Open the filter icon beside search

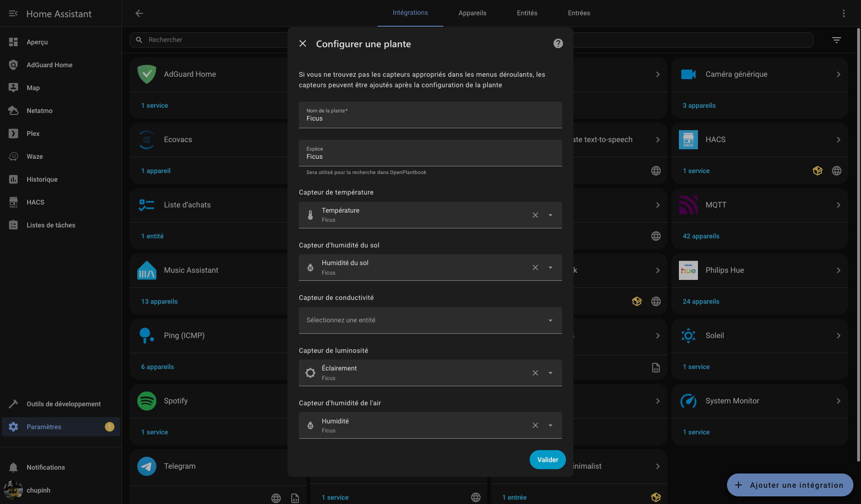click(x=836, y=40)
